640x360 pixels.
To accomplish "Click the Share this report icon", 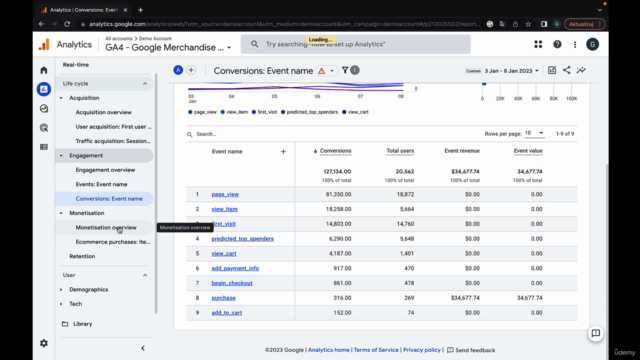I will 567,70.
